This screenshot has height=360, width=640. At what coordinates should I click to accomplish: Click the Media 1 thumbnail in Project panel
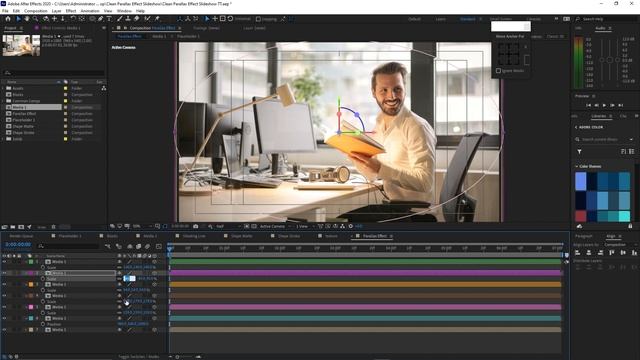(21, 45)
